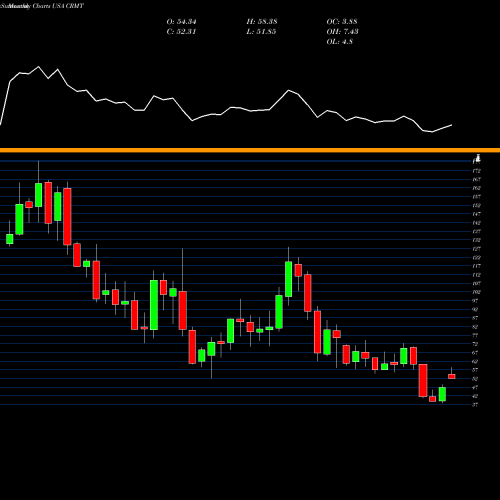Viewport: 500px width, 500px height.
Task: Select the close value C: 52.31
Action: pos(181,32)
